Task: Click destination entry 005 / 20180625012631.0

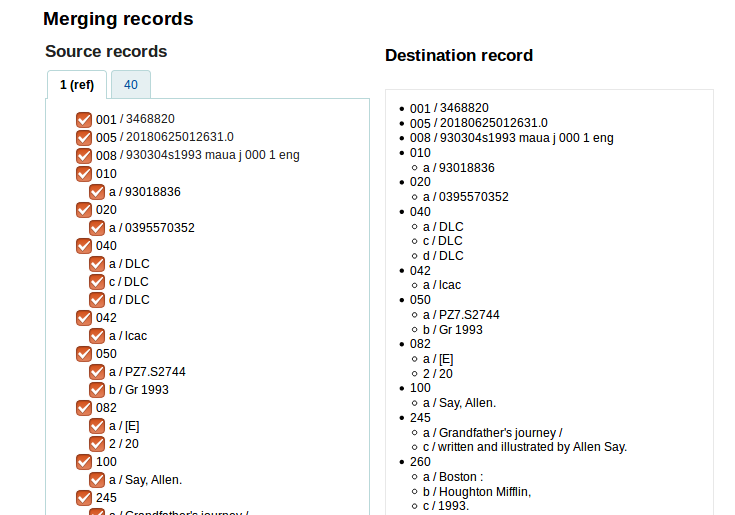Action: [x=479, y=123]
